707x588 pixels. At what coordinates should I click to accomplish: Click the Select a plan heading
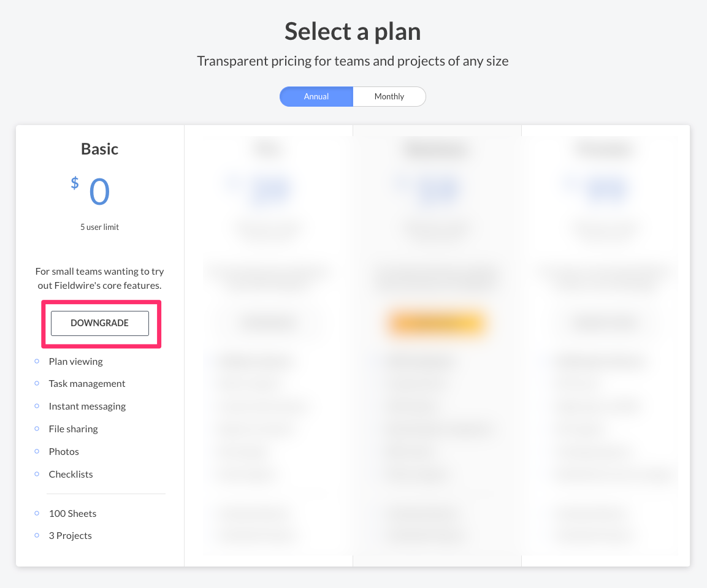click(x=353, y=32)
